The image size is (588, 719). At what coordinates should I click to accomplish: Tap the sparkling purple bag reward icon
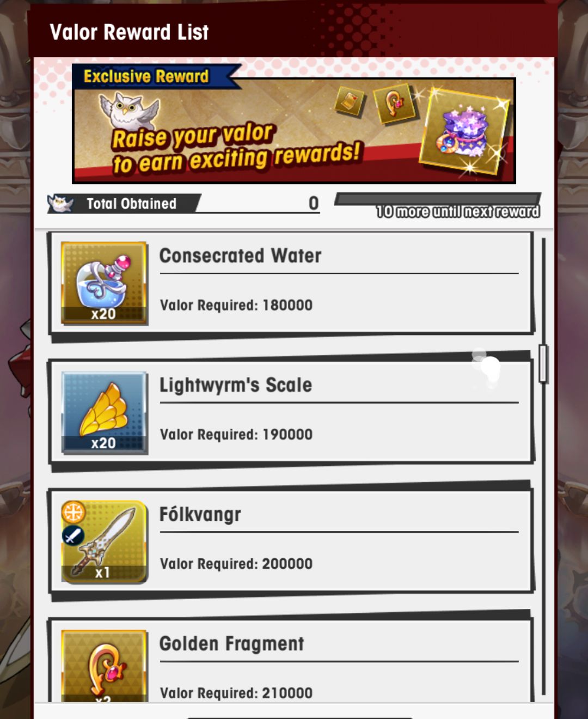point(465,131)
